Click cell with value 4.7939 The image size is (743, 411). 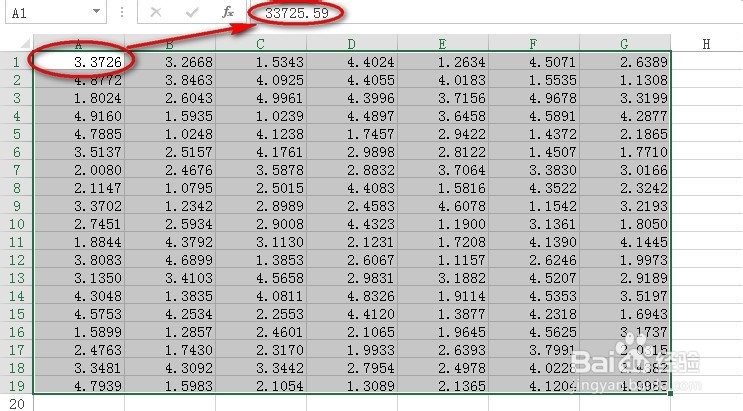tap(79, 386)
